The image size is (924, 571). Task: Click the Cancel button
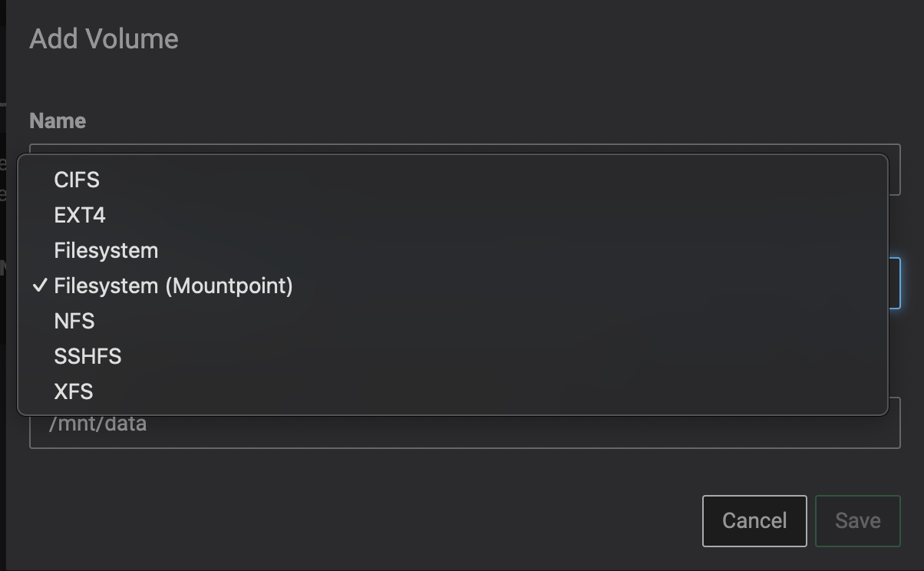[x=754, y=520]
